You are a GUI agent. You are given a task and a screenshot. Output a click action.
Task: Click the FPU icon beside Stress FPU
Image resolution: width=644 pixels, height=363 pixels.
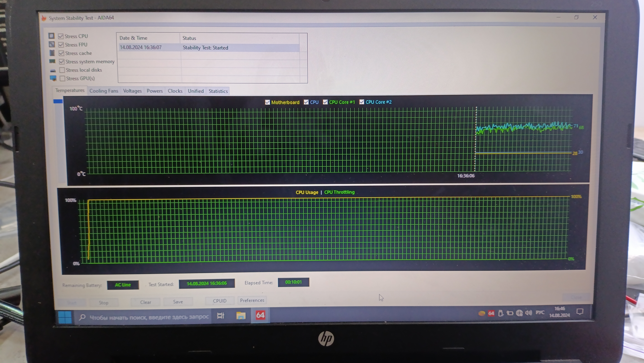click(x=52, y=44)
